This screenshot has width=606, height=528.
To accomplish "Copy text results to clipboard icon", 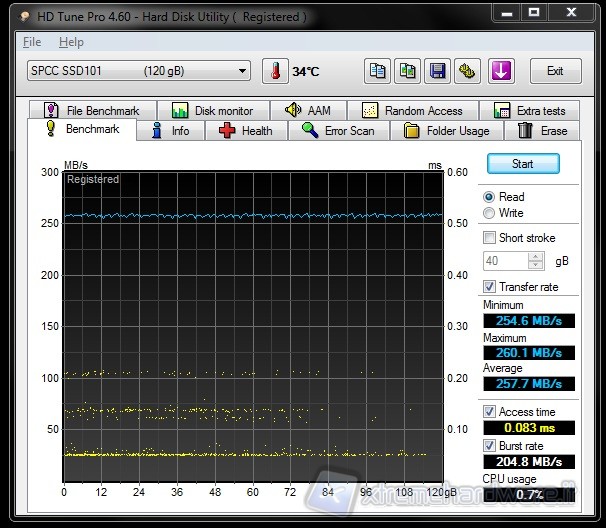I will click(x=377, y=71).
